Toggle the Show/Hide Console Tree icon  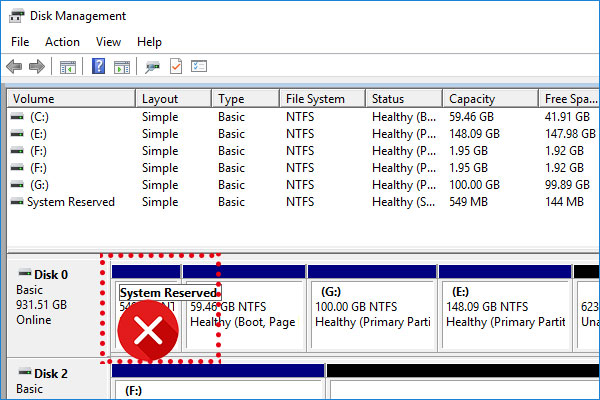(x=68, y=67)
